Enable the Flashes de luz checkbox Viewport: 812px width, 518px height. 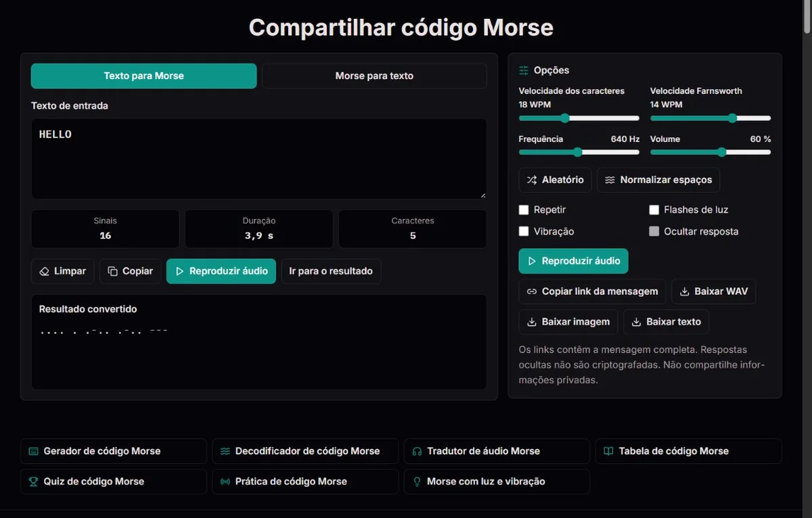[x=654, y=210]
